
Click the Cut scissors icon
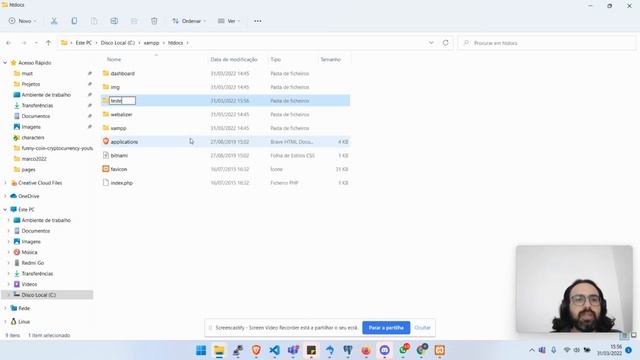[54, 21]
